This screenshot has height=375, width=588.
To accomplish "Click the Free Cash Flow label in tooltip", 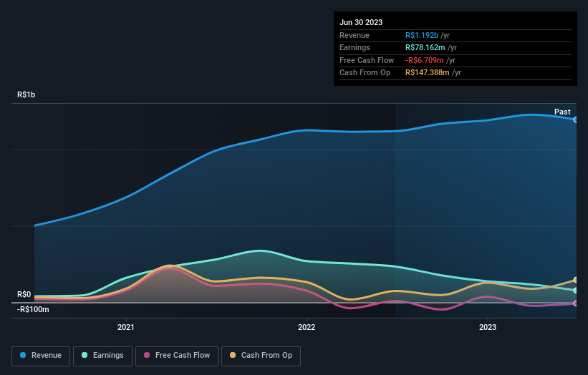I will pyautogui.click(x=367, y=60).
